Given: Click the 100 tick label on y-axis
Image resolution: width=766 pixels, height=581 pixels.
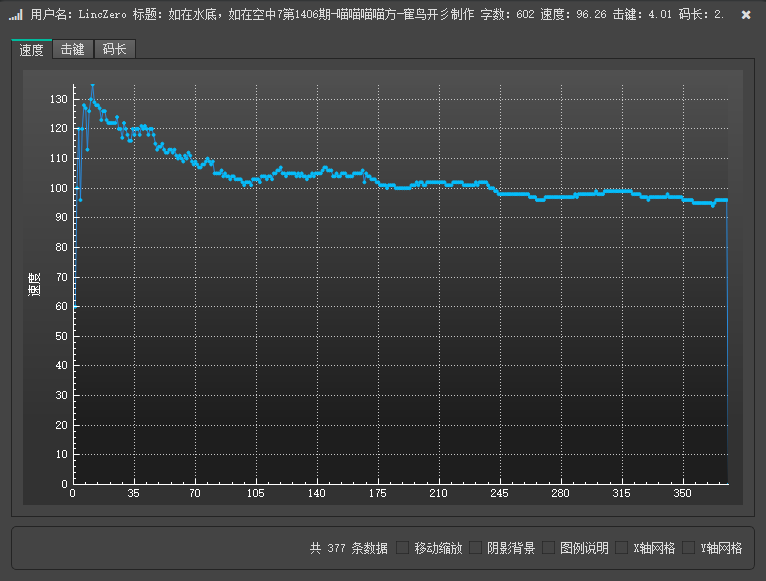Looking at the screenshot, I should coord(58,188).
